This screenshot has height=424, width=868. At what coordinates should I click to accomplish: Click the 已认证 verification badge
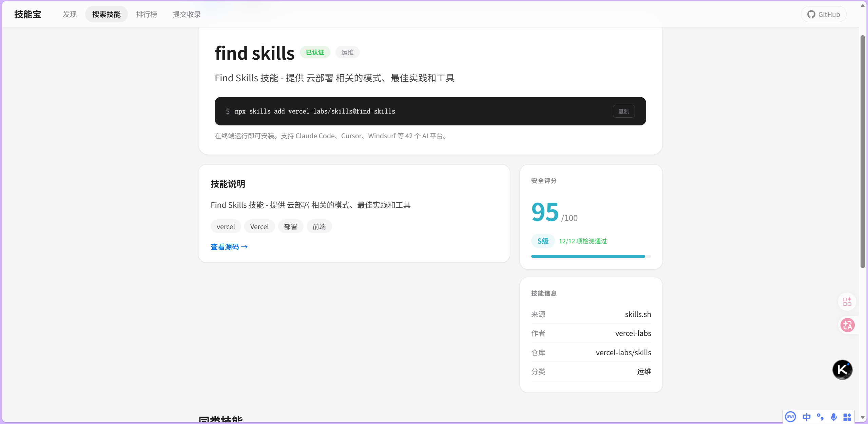point(315,52)
